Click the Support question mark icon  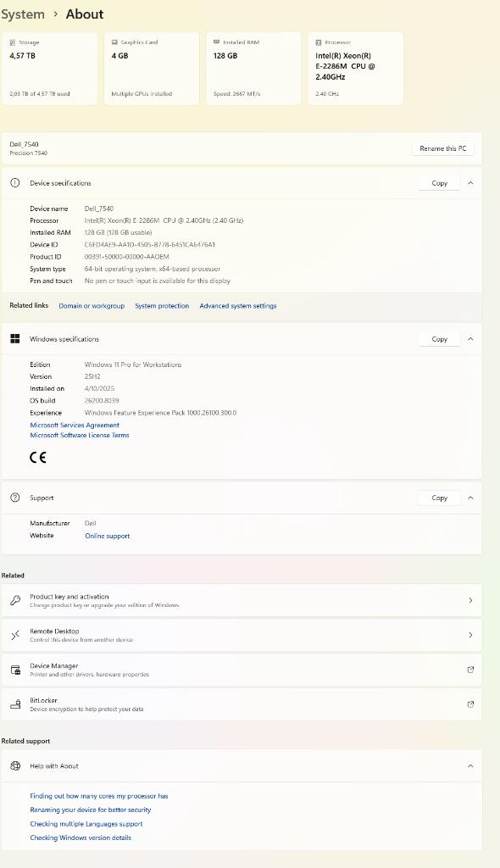pos(15,498)
